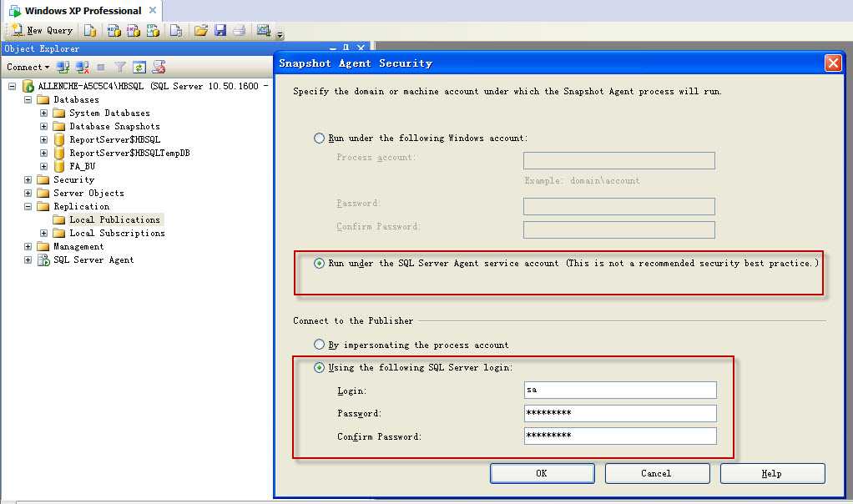853x504 pixels.
Task: Click the Analysis Services XMLA Query icon
Action: pos(153,30)
